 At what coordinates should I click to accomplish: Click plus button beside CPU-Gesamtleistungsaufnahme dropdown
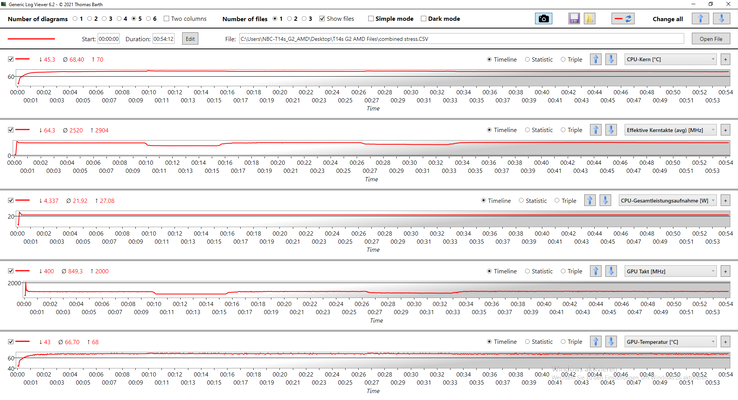(725, 200)
